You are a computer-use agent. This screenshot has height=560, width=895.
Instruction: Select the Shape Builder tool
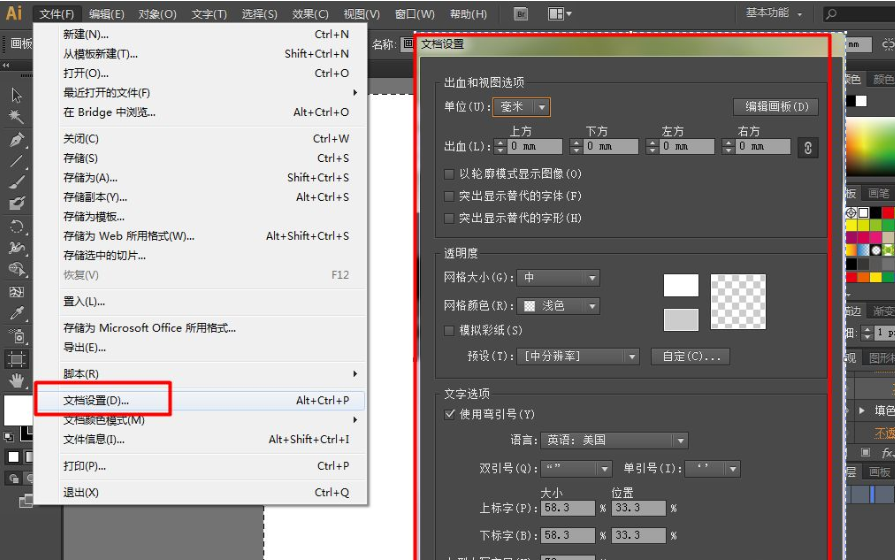[16, 269]
